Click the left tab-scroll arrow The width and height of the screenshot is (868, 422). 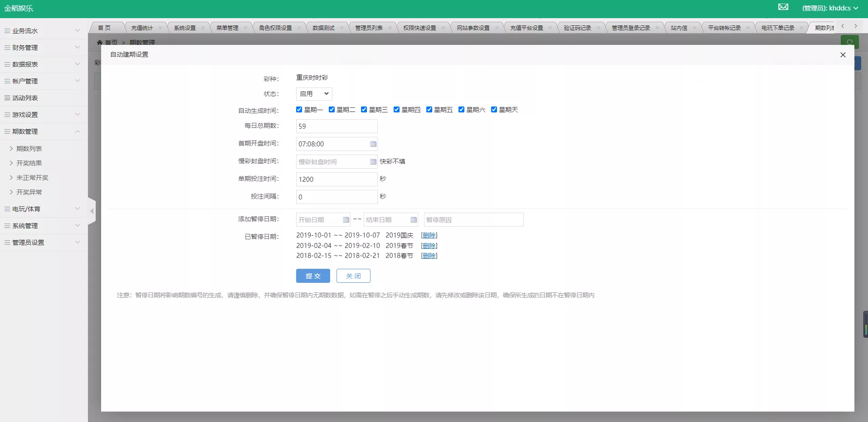tap(842, 26)
